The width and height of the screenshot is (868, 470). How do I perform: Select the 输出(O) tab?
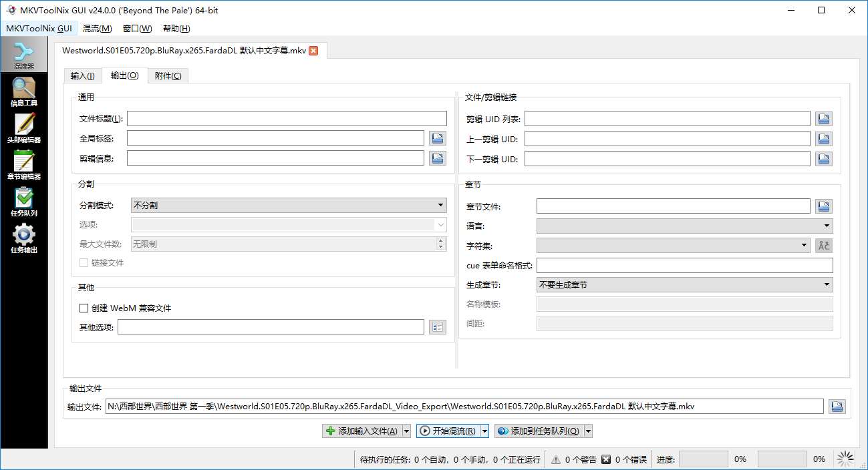pyautogui.click(x=125, y=75)
